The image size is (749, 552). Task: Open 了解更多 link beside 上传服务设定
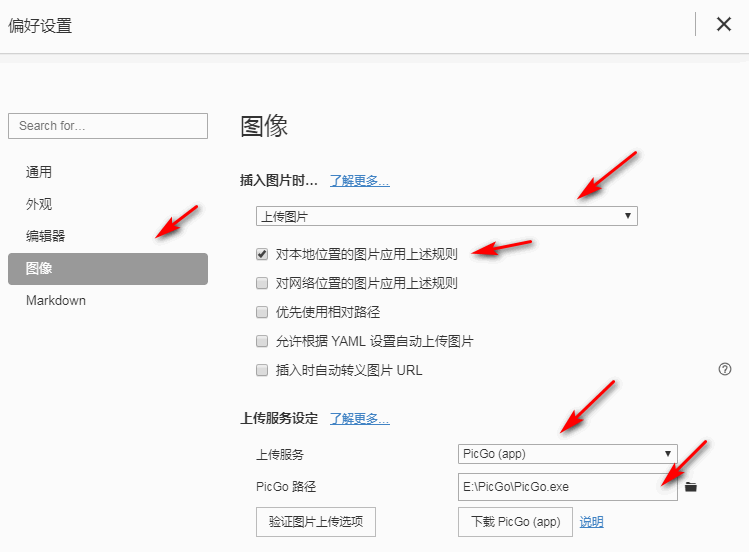point(360,419)
